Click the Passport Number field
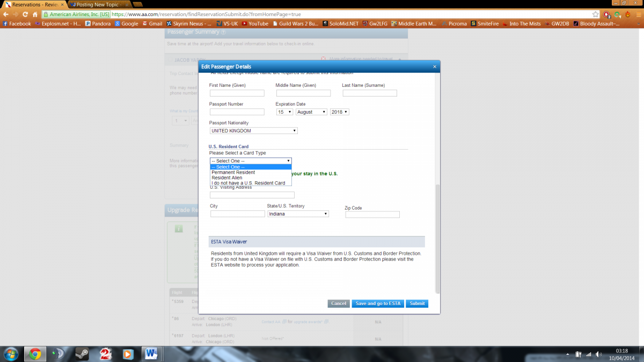The width and height of the screenshot is (644, 362). tap(237, 112)
